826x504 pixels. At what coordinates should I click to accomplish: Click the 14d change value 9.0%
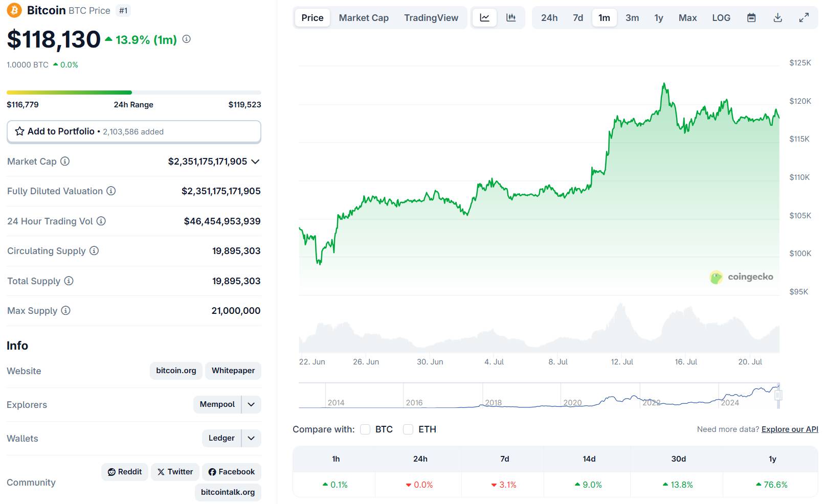pos(588,485)
